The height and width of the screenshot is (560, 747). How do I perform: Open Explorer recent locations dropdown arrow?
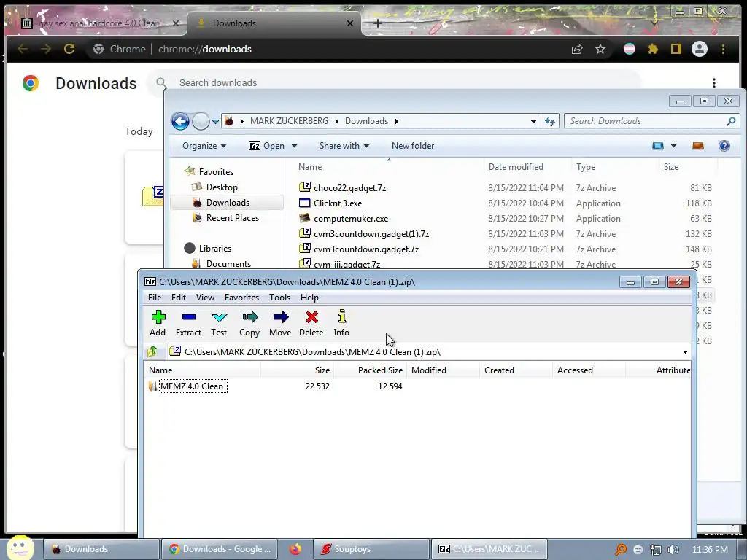coord(215,122)
